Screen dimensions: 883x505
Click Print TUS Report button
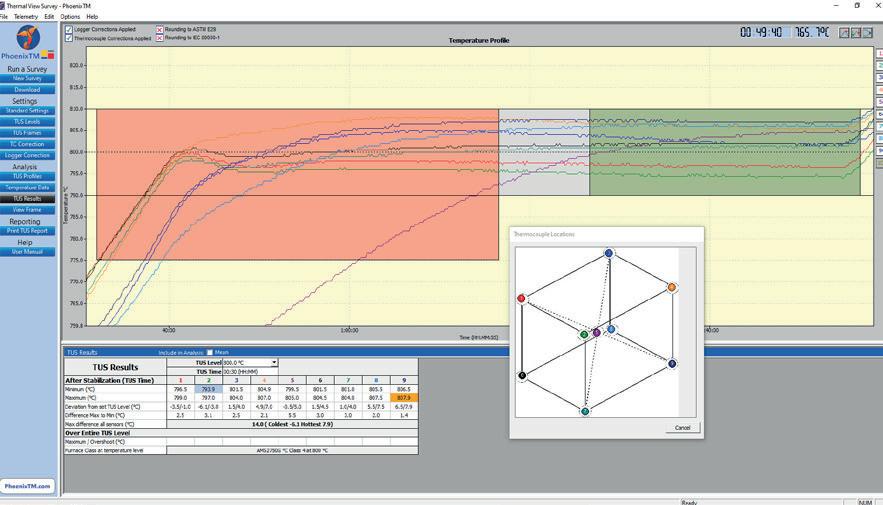coord(28,231)
